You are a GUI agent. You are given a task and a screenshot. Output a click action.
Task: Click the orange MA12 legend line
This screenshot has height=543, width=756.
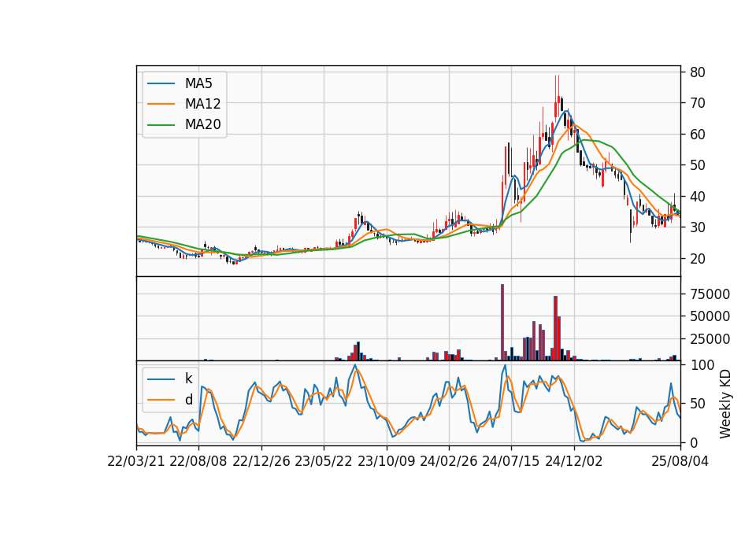(161, 104)
